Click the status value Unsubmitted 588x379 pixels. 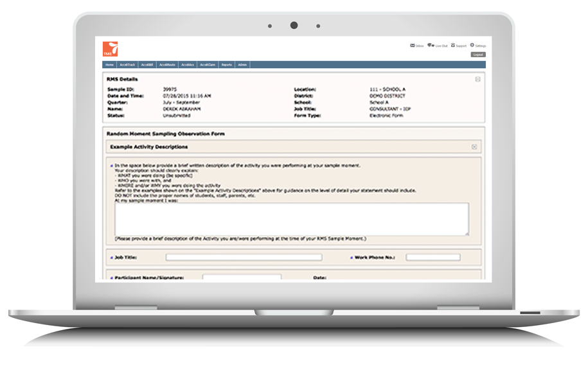click(177, 116)
